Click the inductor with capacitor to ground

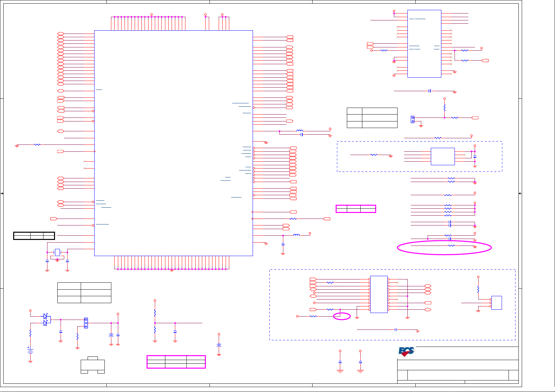pyautogui.click(x=296, y=235)
